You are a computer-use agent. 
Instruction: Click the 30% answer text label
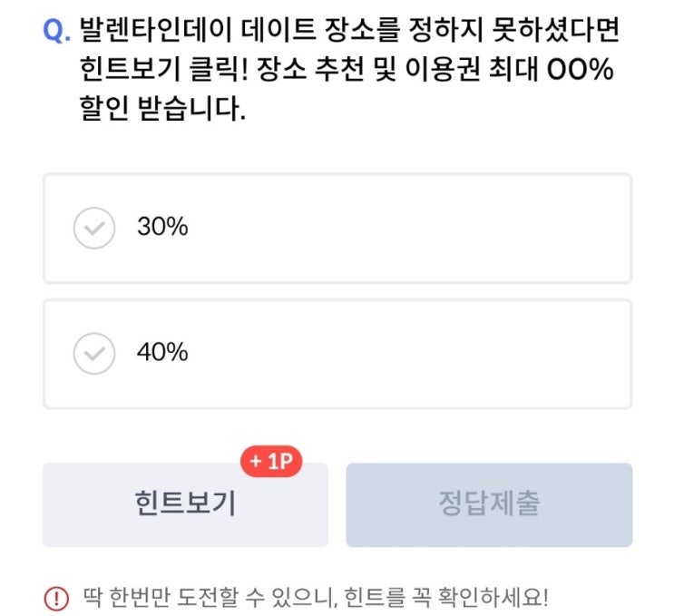tap(162, 228)
